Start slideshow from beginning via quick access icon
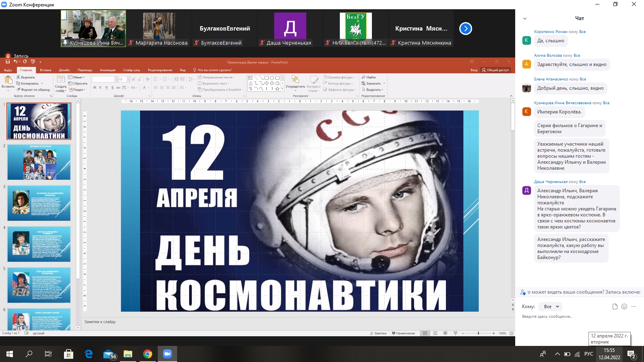 [x=33, y=62]
